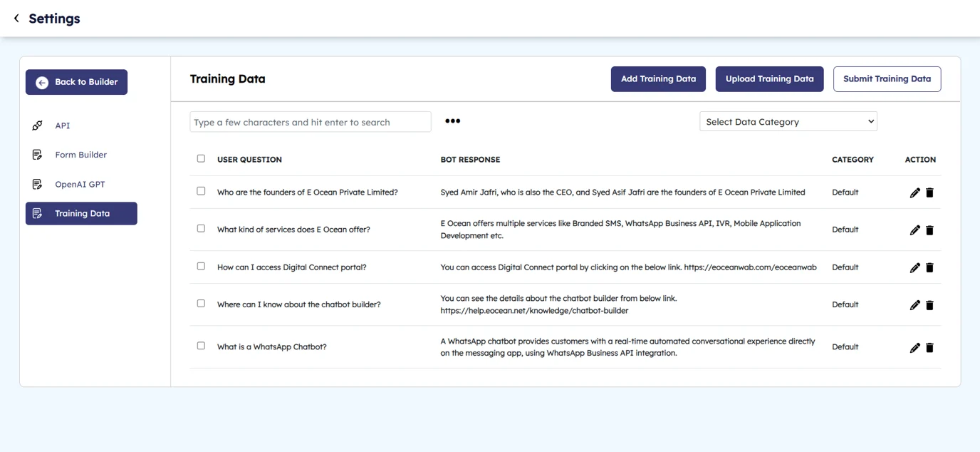Open OpenAI GPT settings
The width and height of the screenshot is (980, 452).
[x=80, y=185]
